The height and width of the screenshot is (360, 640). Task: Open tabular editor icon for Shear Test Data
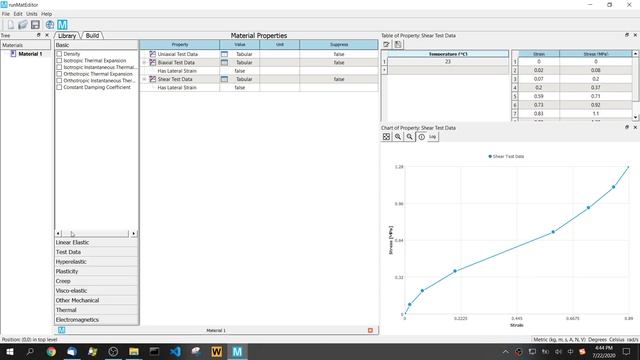pyautogui.click(x=224, y=79)
